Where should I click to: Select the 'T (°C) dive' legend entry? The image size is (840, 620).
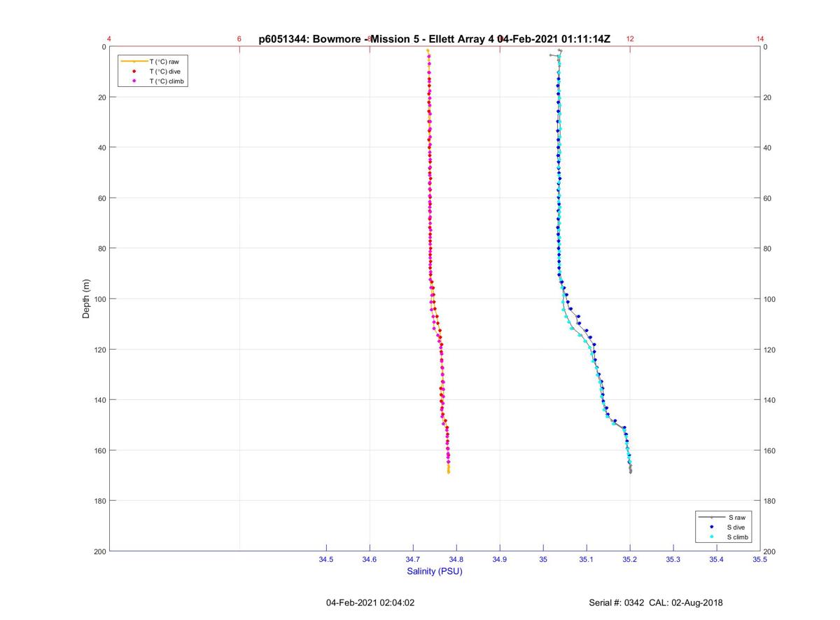(x=165, y=71)
